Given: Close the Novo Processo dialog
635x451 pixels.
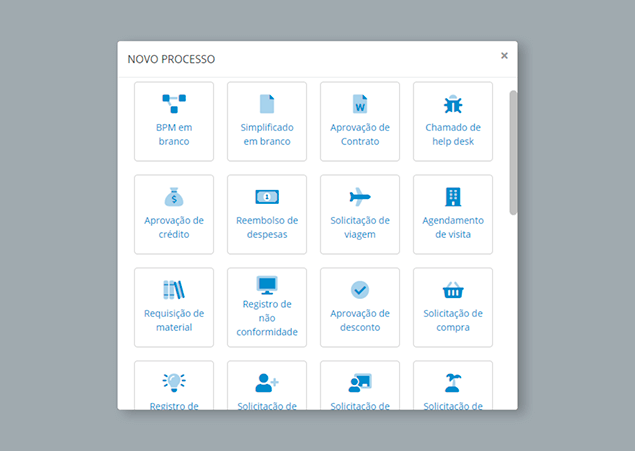Looking at the screenshot, I should pyautogui.click(x=504, y=56).
